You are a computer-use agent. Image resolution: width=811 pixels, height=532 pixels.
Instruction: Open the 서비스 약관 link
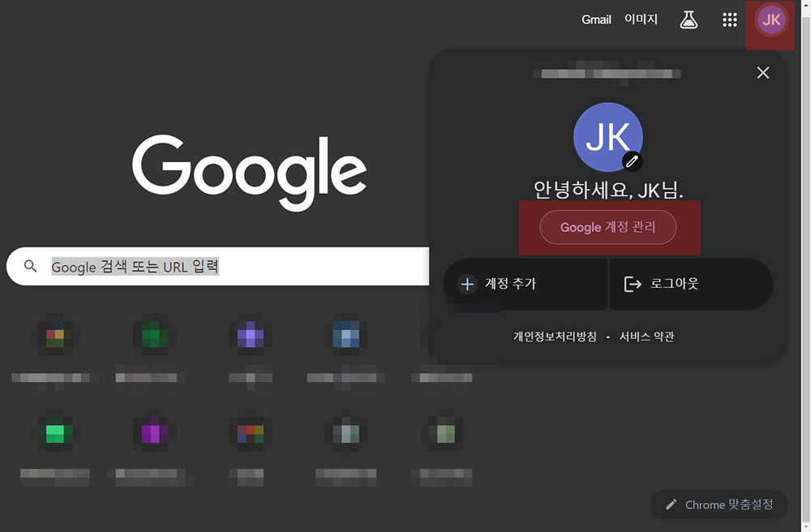(646, 337)
